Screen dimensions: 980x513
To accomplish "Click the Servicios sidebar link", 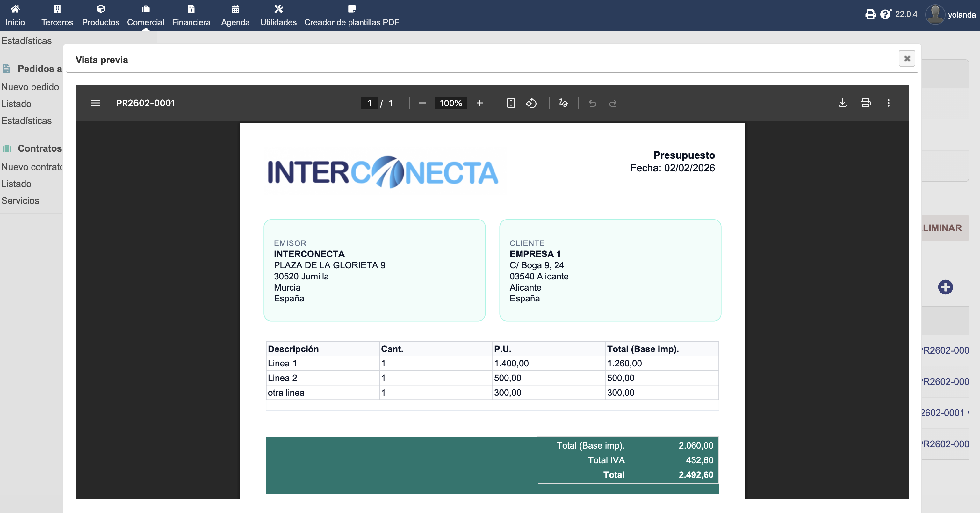I will point(20,200).
